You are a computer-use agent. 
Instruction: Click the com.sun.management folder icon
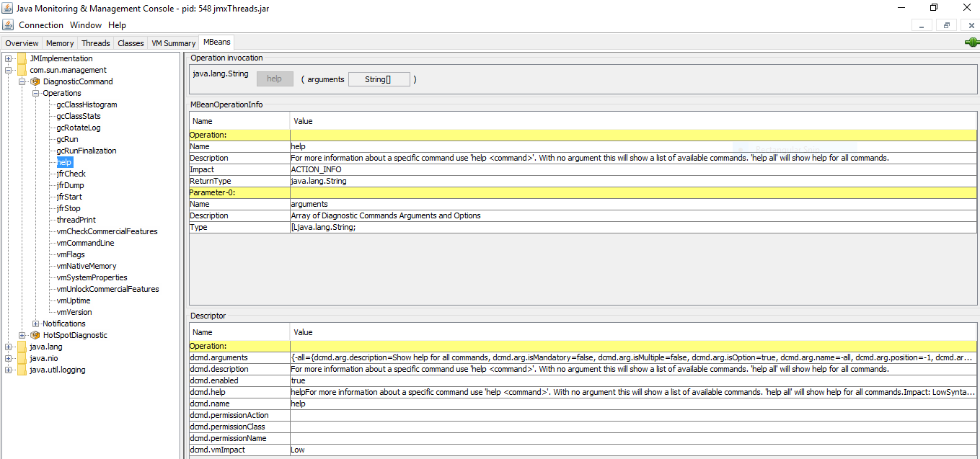click(22, 70)
